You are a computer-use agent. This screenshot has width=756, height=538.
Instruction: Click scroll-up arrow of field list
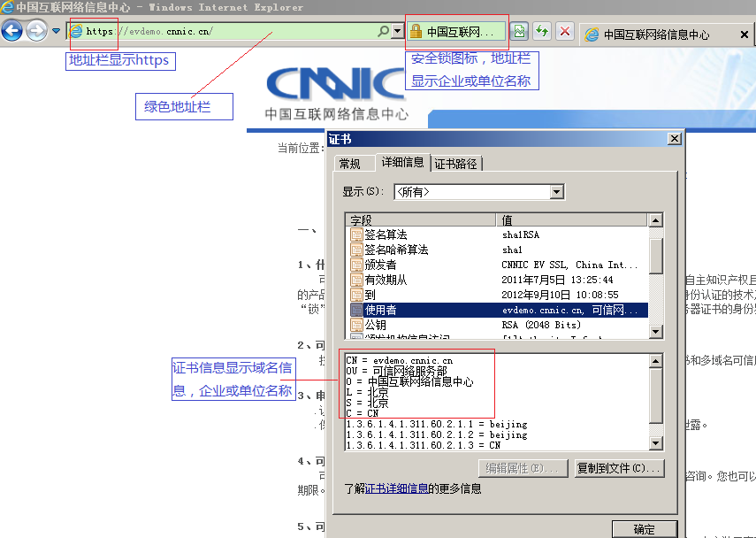[655, 221]
